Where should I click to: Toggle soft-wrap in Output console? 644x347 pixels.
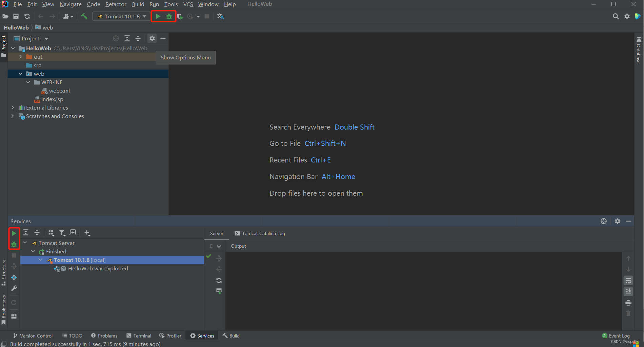tap(628, 281)
